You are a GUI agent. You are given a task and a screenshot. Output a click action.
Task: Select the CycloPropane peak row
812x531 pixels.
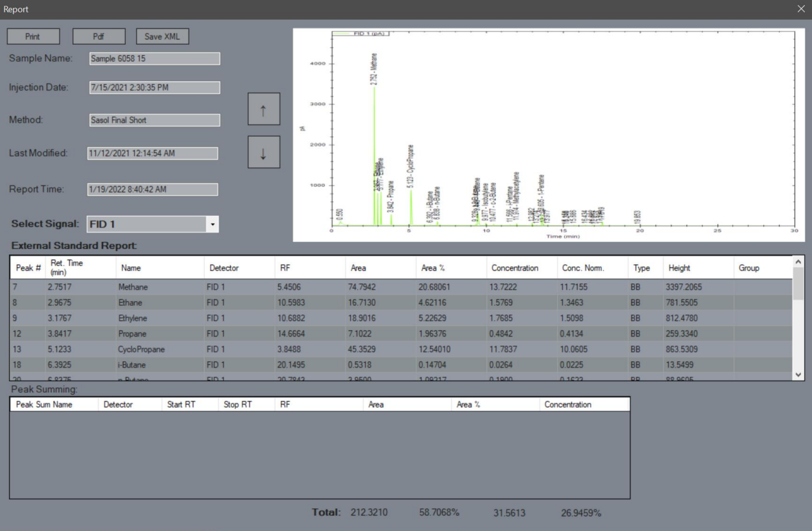(x=400, y=349)
